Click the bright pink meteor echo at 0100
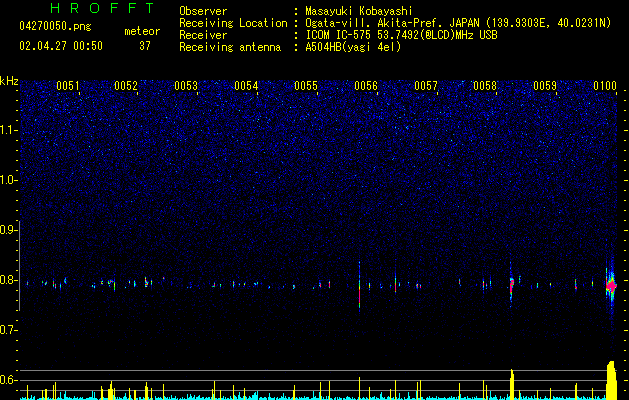The width and height of the screenshot is (629, 400). (x=611, y=286)
